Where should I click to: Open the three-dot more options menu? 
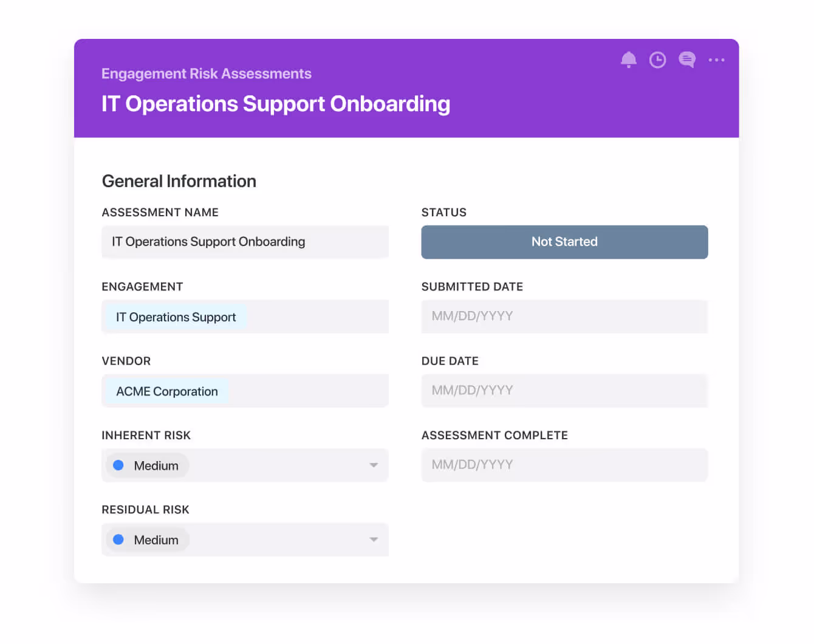716,60
